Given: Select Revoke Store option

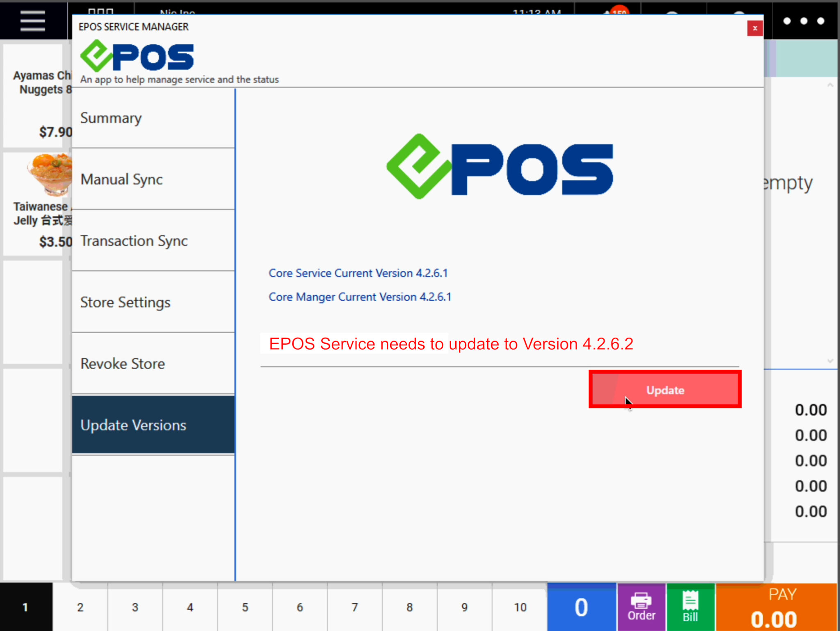Looking at the screenshot, I should pyautogui.click(x=122, y=364).
